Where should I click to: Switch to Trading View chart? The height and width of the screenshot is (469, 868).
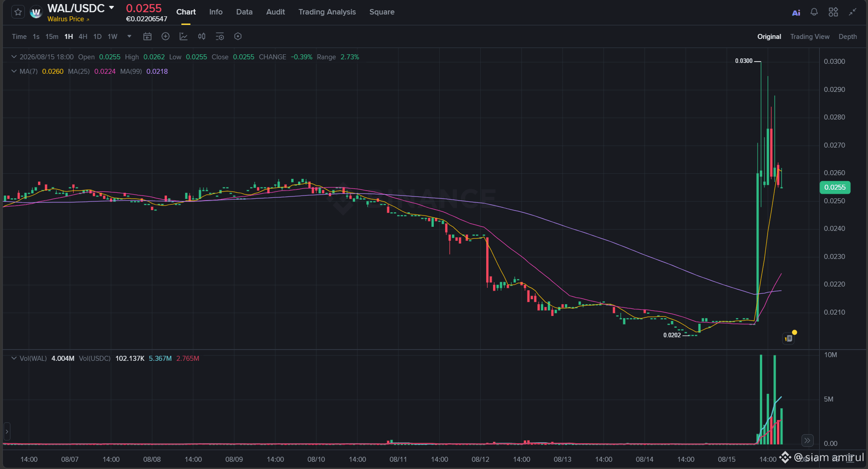[810, 37]
